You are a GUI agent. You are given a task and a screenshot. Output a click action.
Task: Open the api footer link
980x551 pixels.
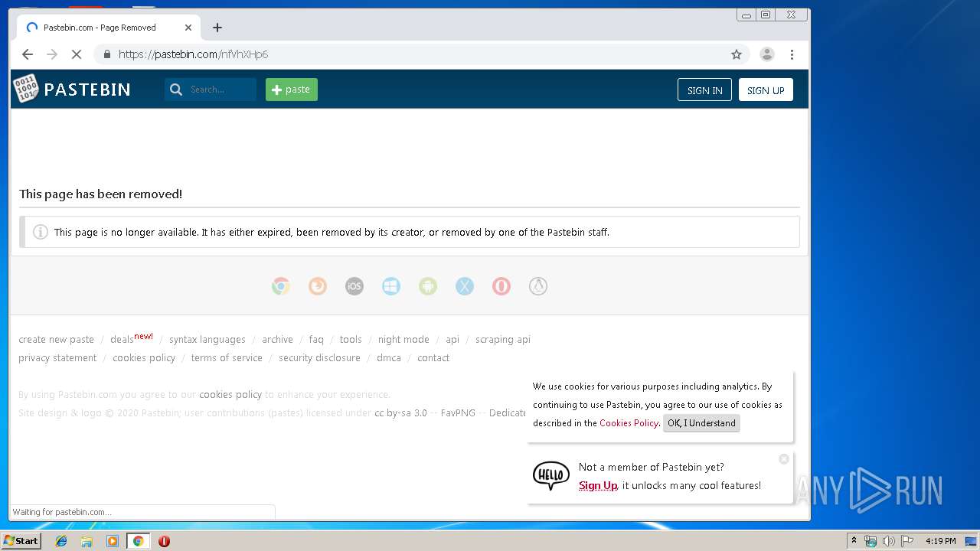[452, 340]
